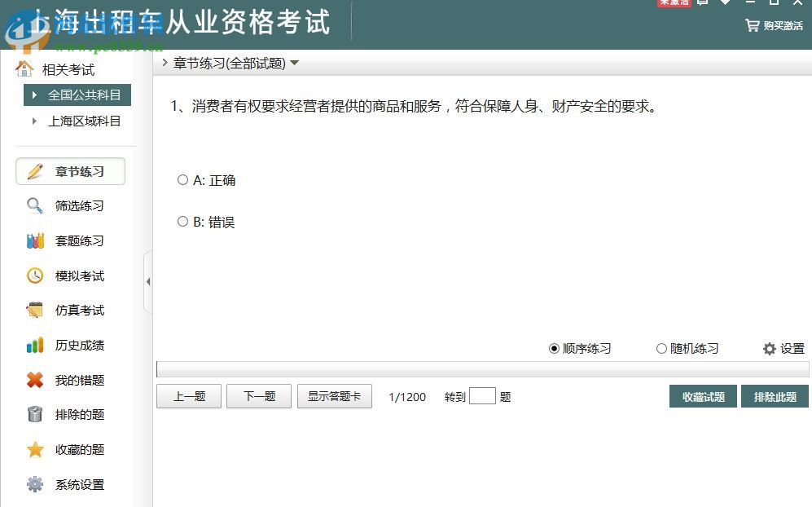The height and width of the screenshot is (507, 812).
Task: Open 我的错题 wrong questions list
Action: pos(79,380)
